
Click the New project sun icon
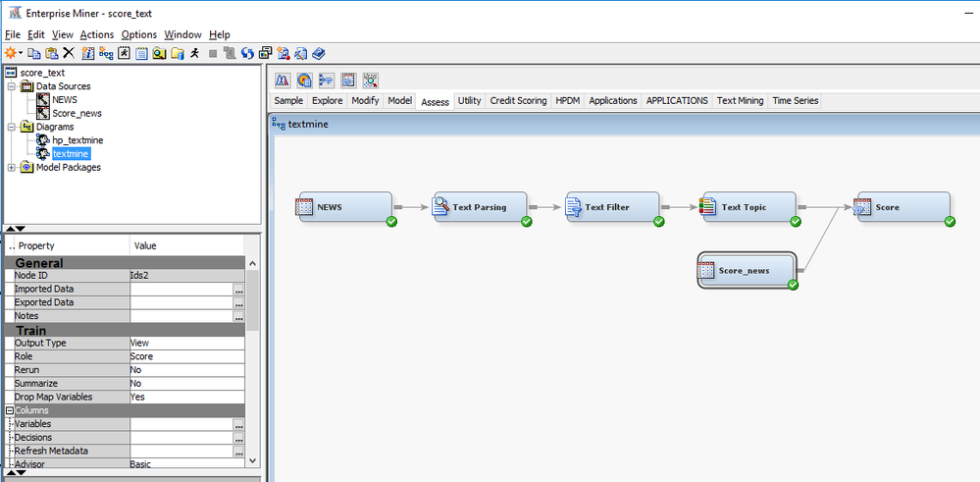(x=10, y=53)
